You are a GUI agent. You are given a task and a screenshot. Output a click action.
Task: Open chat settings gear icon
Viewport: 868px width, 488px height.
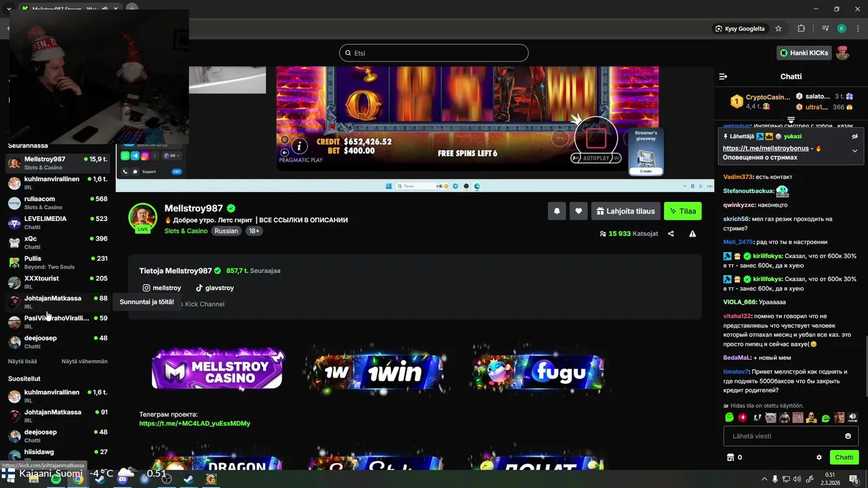pyautogui.click(x=818, y=457)
